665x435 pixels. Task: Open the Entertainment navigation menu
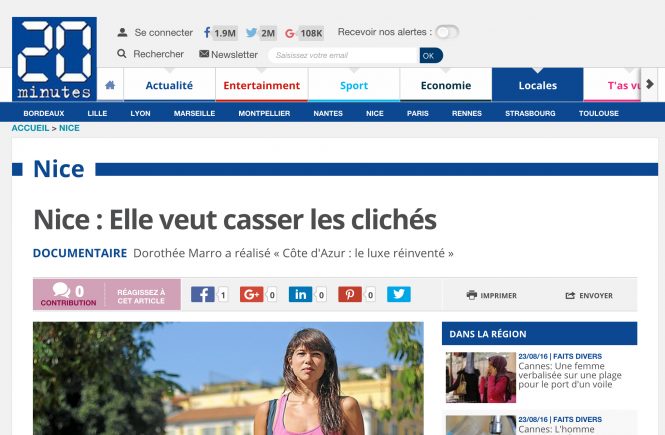262,85
